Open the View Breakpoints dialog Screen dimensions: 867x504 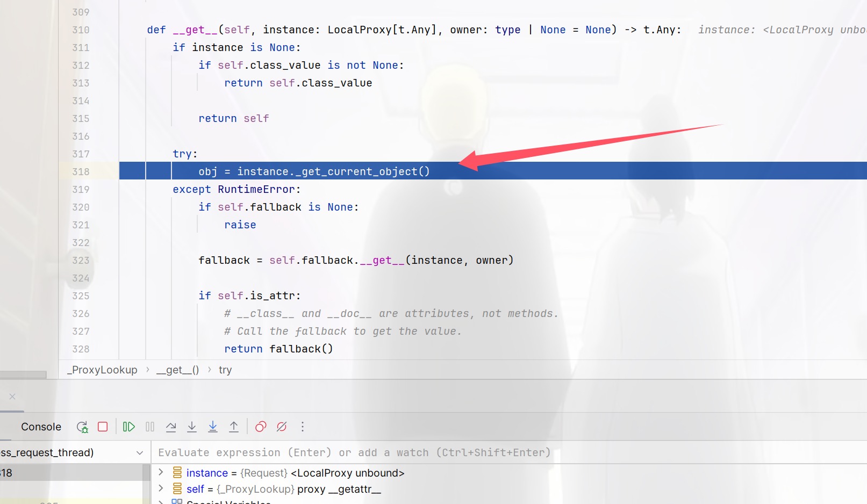(261, 427)
